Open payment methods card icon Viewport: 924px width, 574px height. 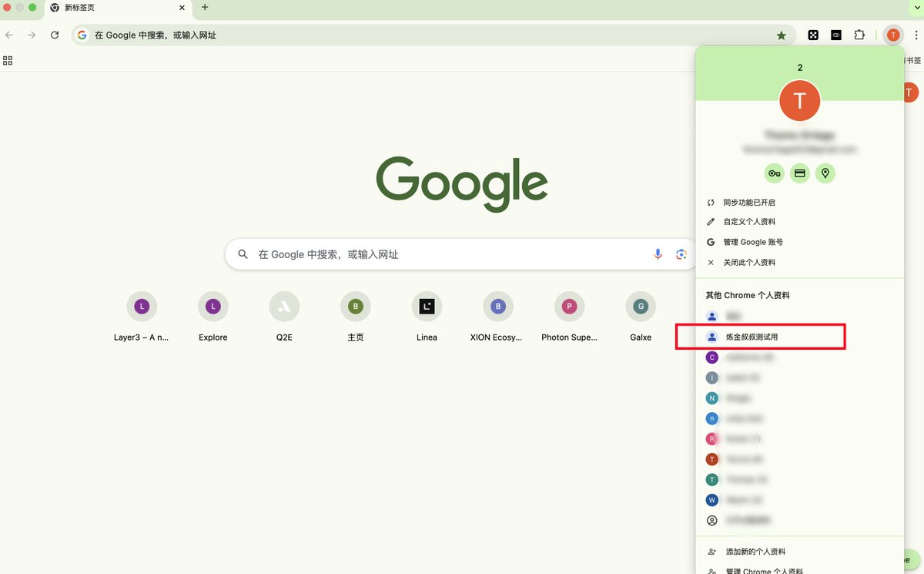[x=800, y=173]
